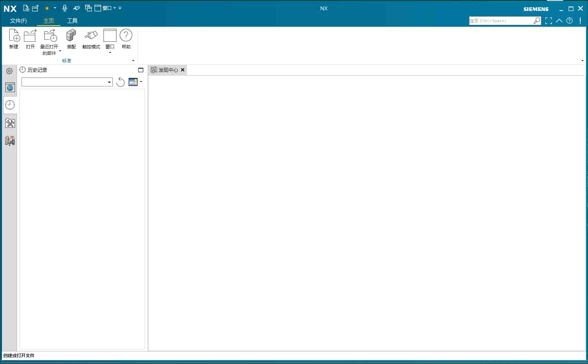Expand the 窗口 ribbon dropdown
This screenshot has width=588, height=364.
click(x=110, y=52)
